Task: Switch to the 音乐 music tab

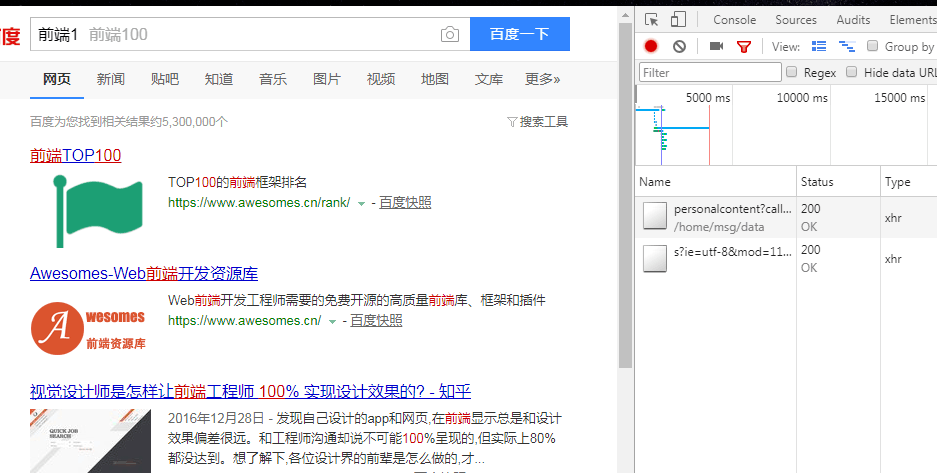Action: click(x=273, y=79)
